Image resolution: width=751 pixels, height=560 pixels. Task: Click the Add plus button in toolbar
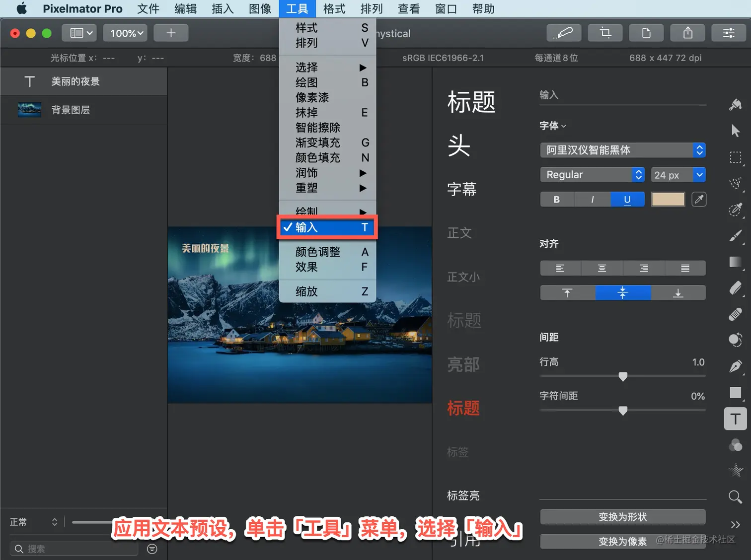[x=171, y=33]
